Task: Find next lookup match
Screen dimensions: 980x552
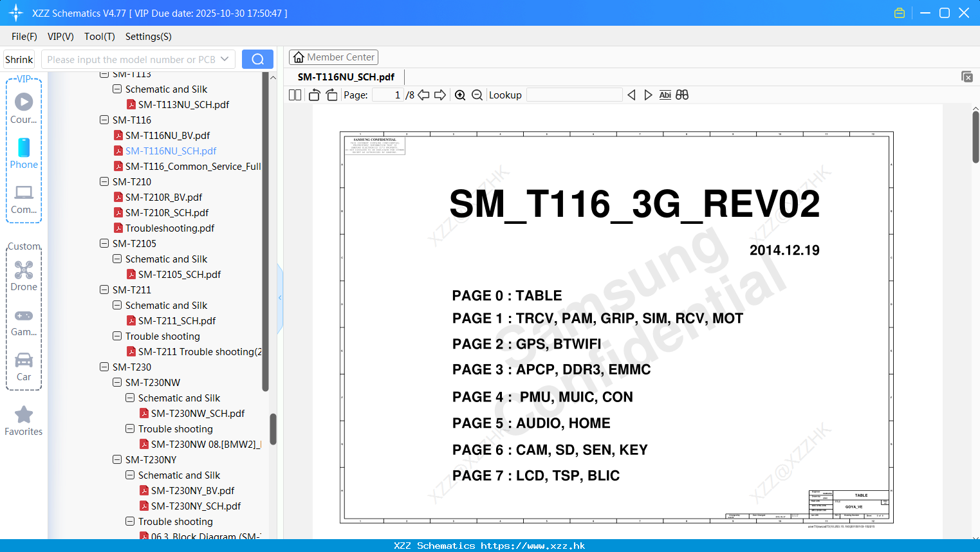Action: (648, 95)
